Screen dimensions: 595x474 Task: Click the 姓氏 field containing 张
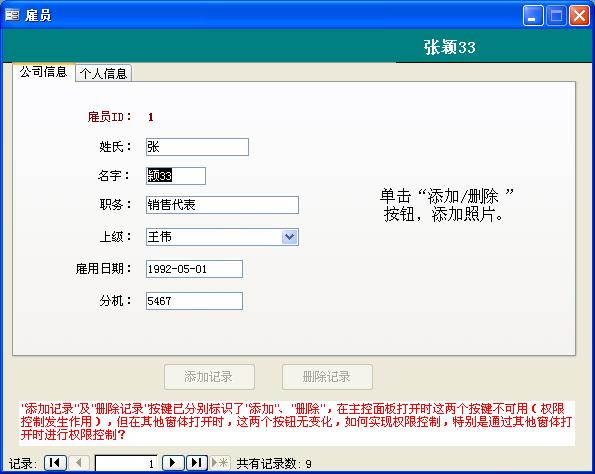click(197, 147)
